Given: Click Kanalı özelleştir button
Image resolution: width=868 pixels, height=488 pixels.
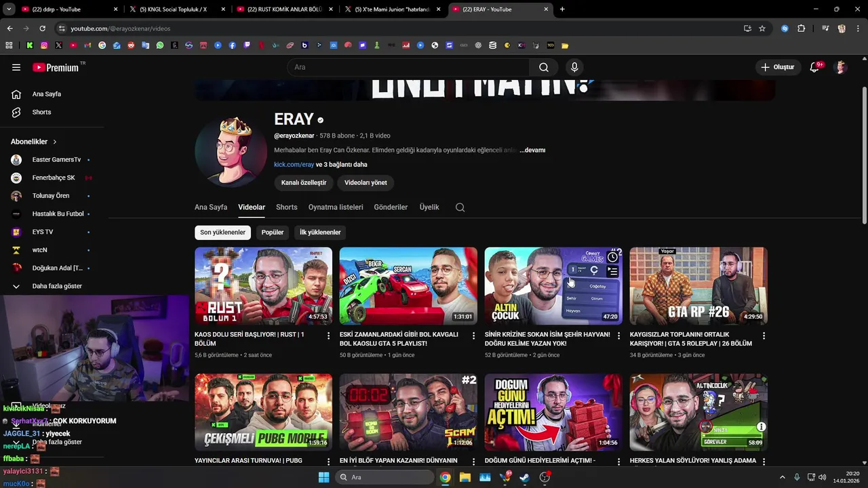Looking at the screenshot, I should click(x=304, y=182).
